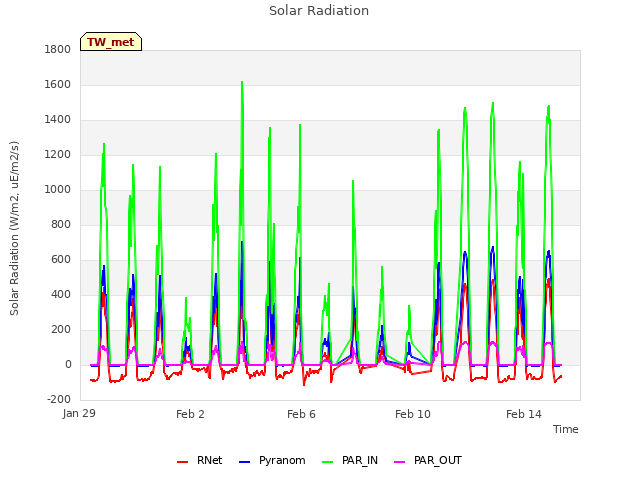Click the RNet legend label

[x=209, y=460]
